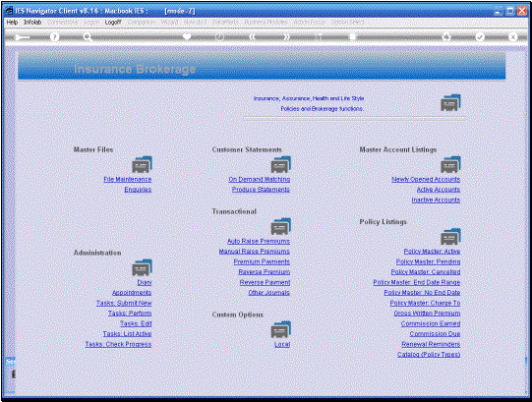The height and width of the screenshot is (402, 532).
Task: Click the heart favorites icon
Action: (x=187, y=36)
